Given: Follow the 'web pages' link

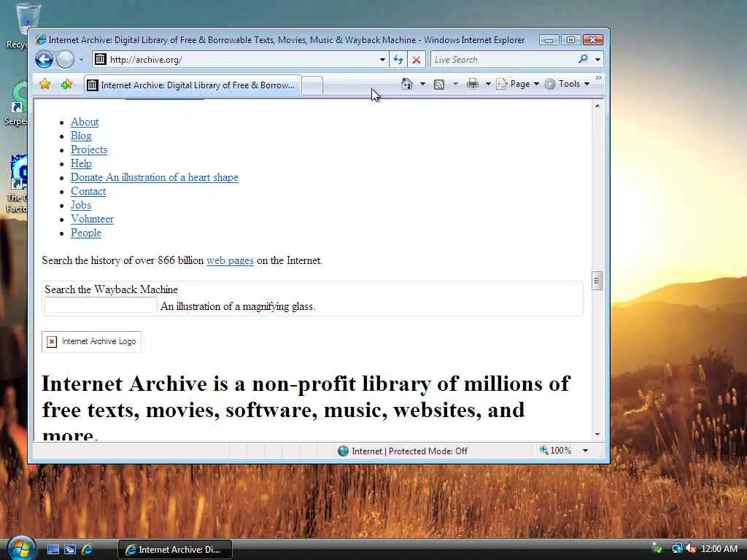Looking at the screenshot, I should click(x=230, y=260).
